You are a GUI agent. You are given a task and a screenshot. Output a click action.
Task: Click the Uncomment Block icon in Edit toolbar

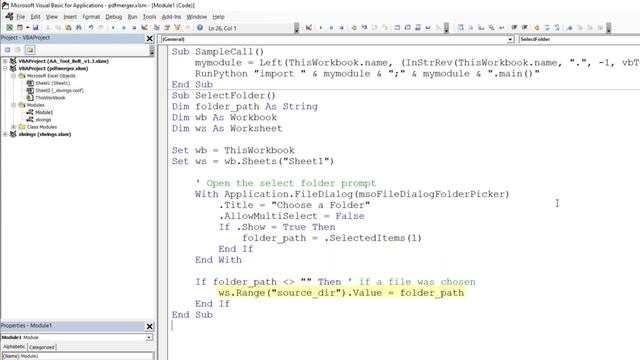pos(557,28)
